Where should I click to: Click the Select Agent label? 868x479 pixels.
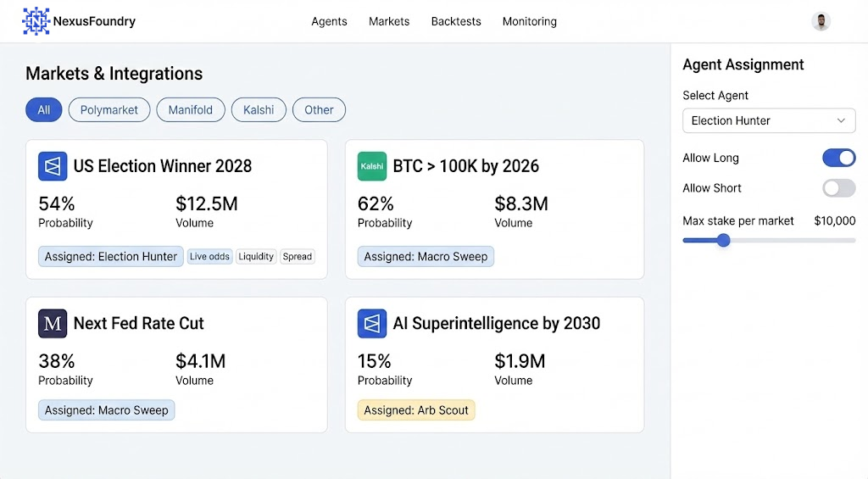coord(715,95)
